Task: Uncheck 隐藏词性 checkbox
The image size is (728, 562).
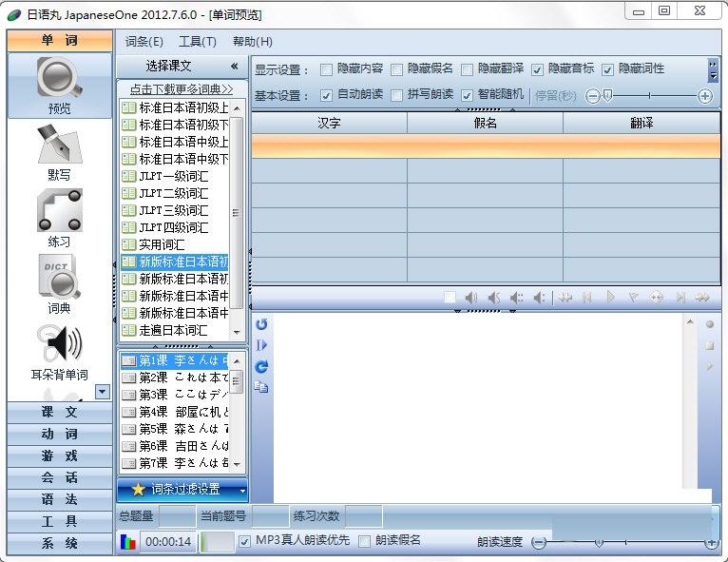Action: tap(607, 69)
